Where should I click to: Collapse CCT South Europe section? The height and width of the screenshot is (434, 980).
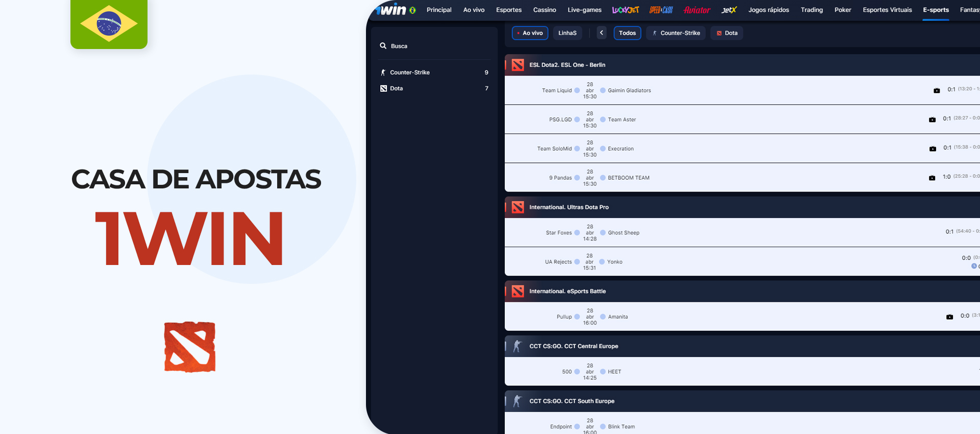click(x=742, y=401)
